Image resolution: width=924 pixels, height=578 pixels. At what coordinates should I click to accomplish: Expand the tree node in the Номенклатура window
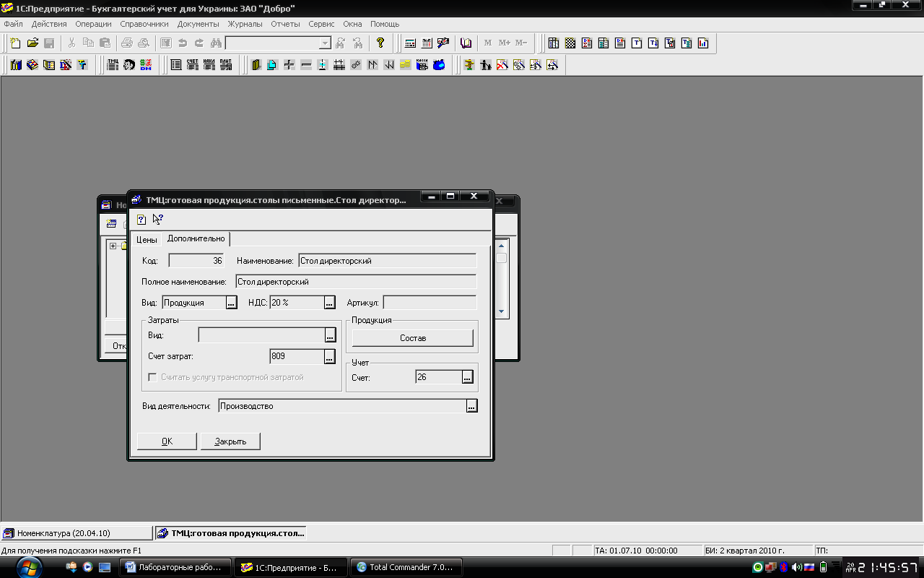tap(113, 246)
